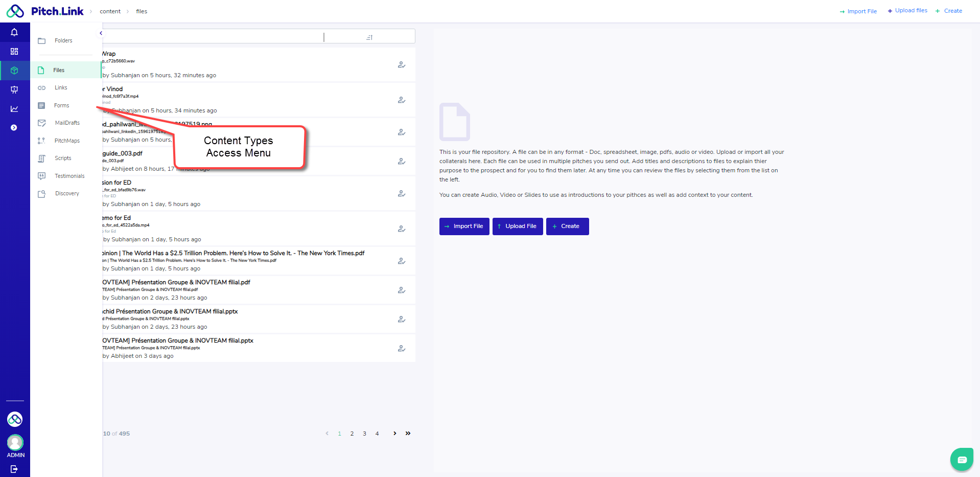The image size is (980, 477).
Task: Open the presentation board icon in sidebar
Action: tap(14, 90)
